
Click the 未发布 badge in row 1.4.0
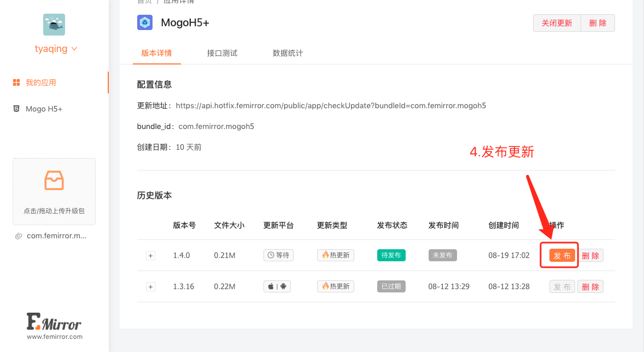(x=442, y=255)
